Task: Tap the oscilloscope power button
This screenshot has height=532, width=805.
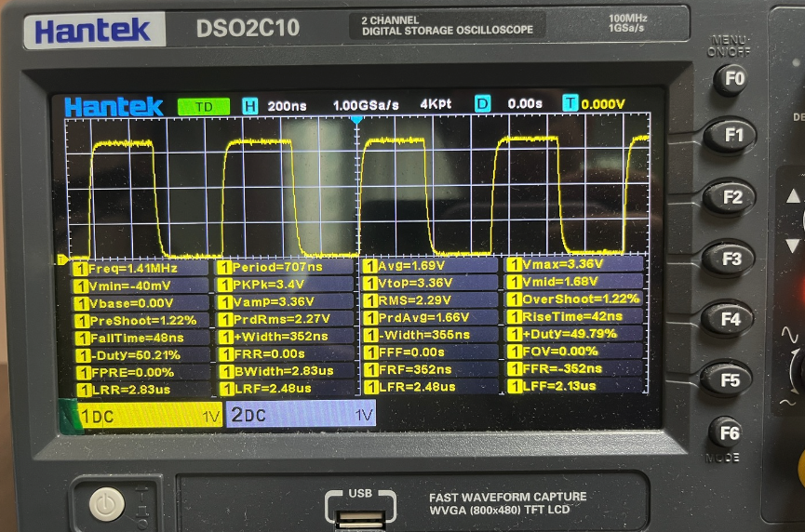Action: point(107,504)
